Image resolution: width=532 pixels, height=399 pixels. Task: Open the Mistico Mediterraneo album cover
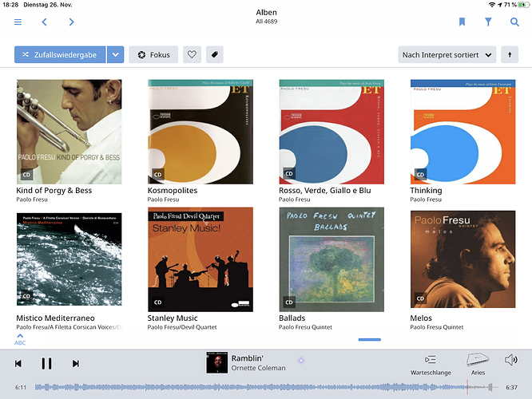(x=69, y=259)
